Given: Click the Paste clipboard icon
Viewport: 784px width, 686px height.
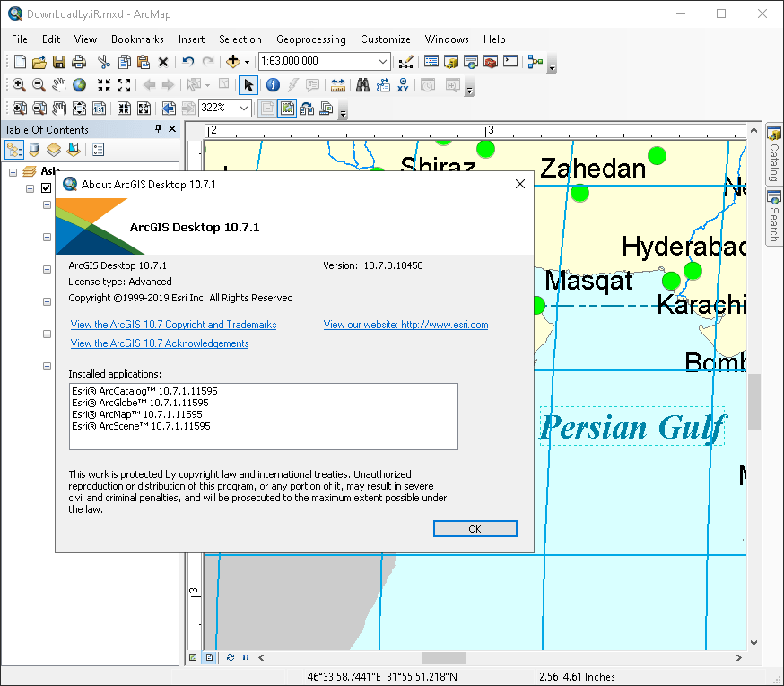Looking at the screenshot, I should click(144, 62).
